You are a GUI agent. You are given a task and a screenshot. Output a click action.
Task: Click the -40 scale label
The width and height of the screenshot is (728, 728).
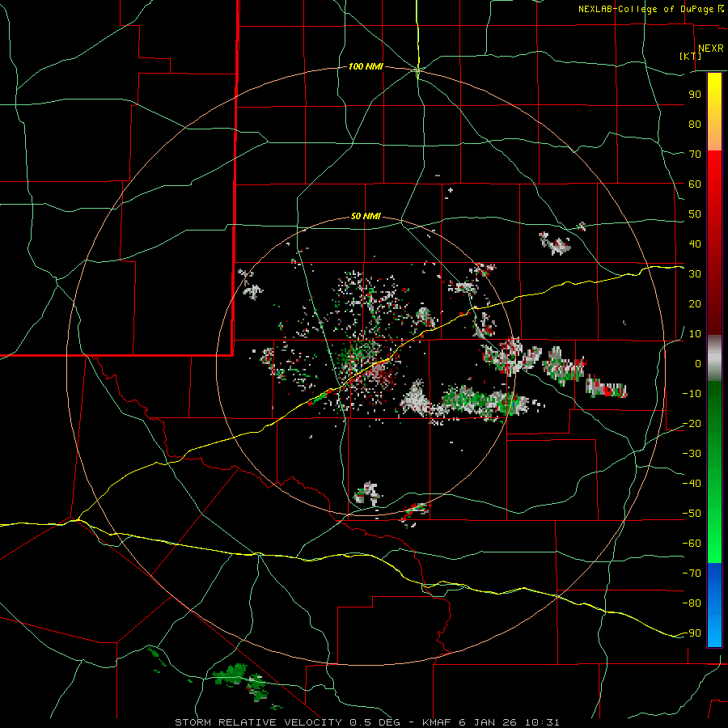click(692, 484)
